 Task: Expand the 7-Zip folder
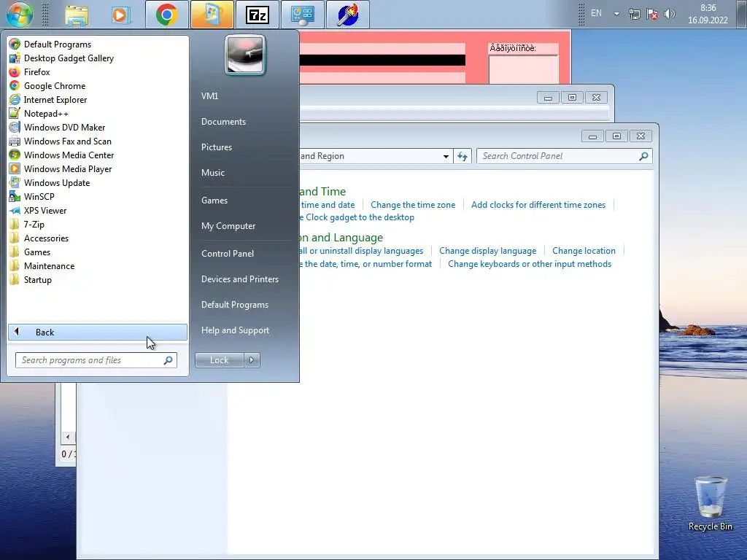coord(34,225)
